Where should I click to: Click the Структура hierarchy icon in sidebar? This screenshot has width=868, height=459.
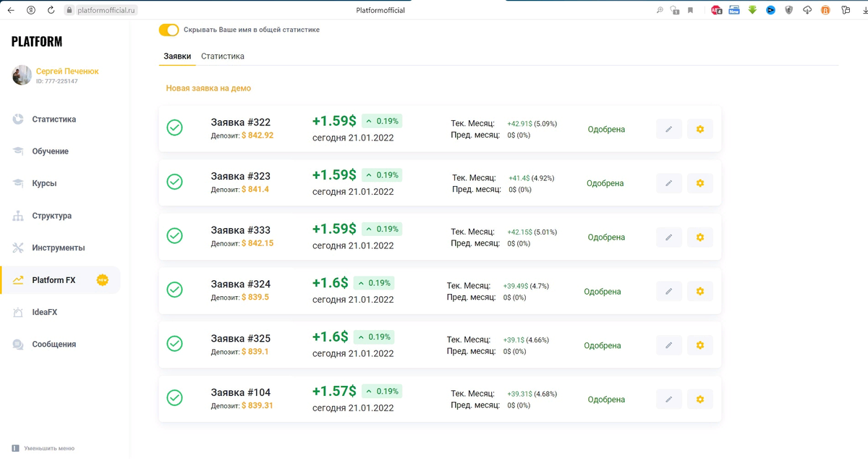pos(18,216)
